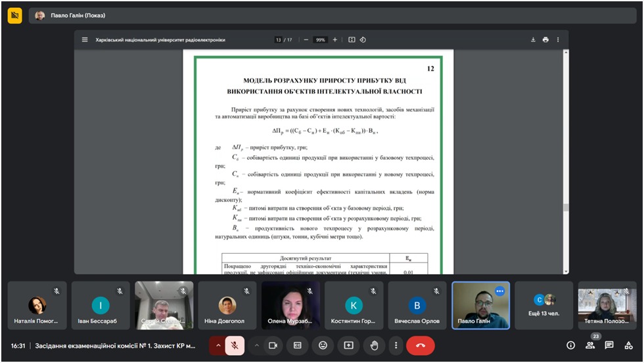Toggle closed captions button
The image size is (644, 363).
pos(298,345)
